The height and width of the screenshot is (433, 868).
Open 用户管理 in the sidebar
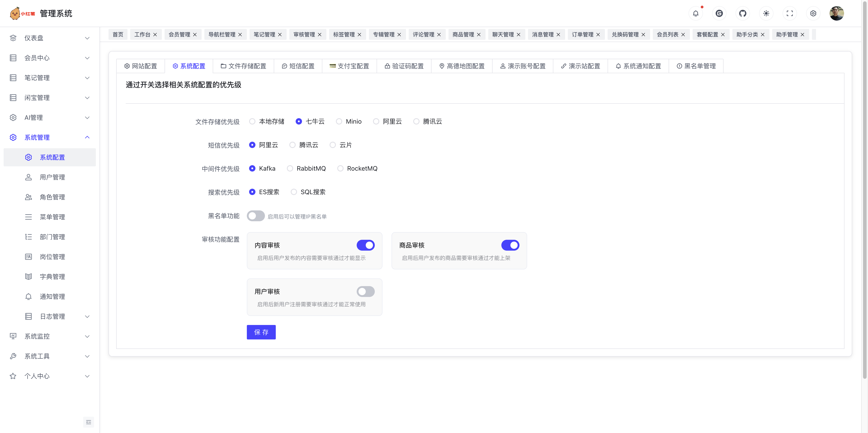tap(52, 177)
